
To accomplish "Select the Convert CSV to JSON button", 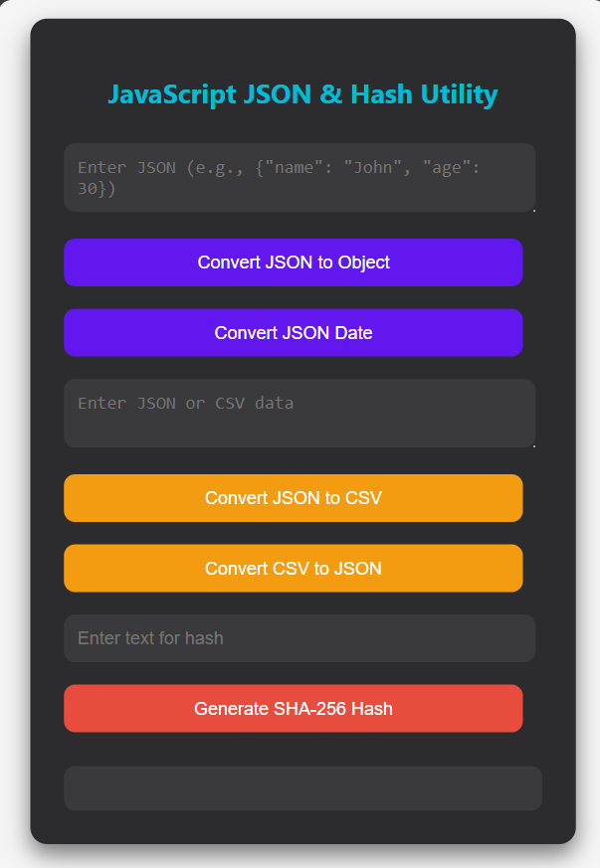I will (x=294, y=569).
